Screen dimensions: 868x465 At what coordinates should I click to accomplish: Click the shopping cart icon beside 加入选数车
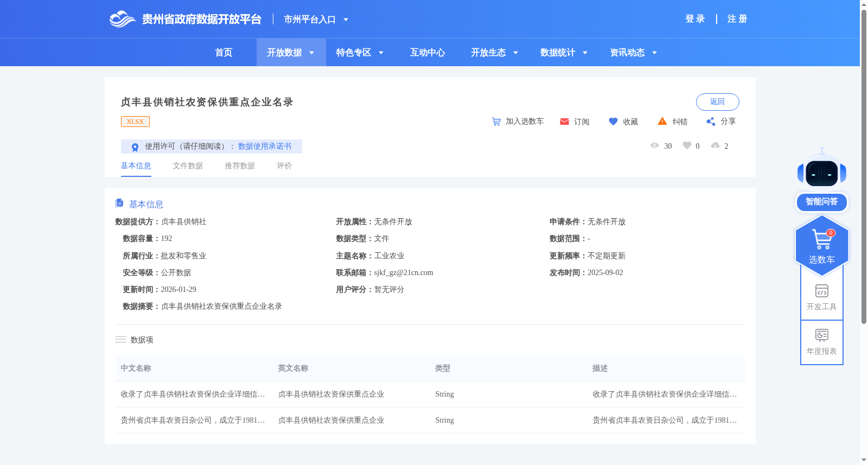pos(496,122)
